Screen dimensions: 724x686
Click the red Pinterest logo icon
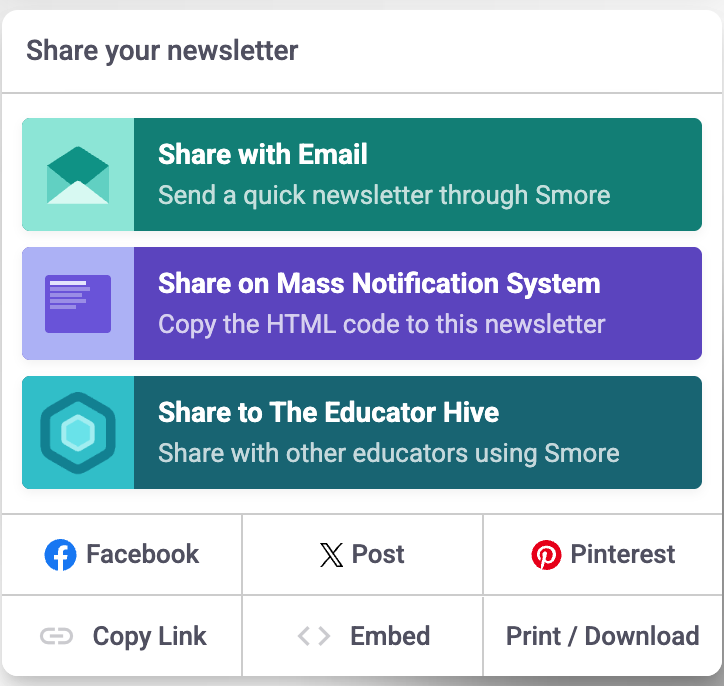coord(546,555)
